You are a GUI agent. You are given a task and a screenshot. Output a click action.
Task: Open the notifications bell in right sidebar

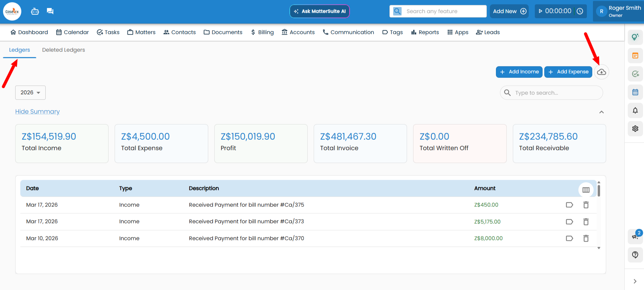click(x=635, y=110)
